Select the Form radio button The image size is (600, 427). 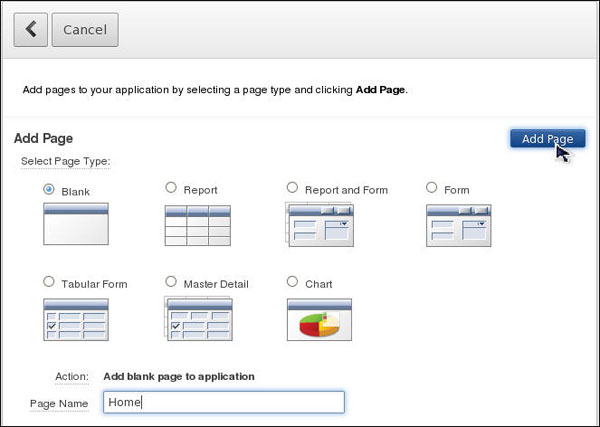[x=432, y=187]
